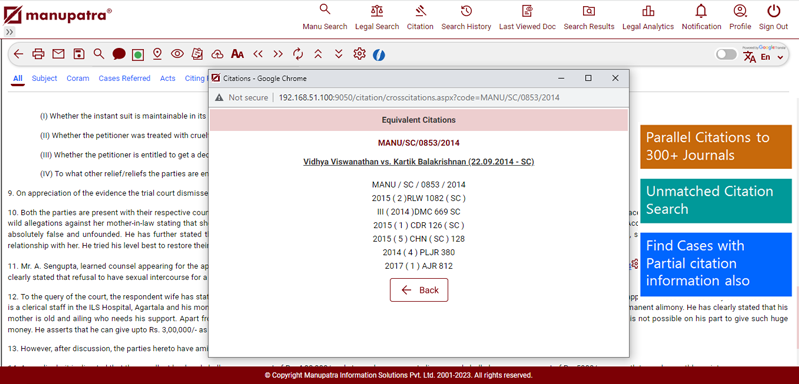Select the All tab
The height and width of the screenshot is (384, 800).
tap(18, 78)
